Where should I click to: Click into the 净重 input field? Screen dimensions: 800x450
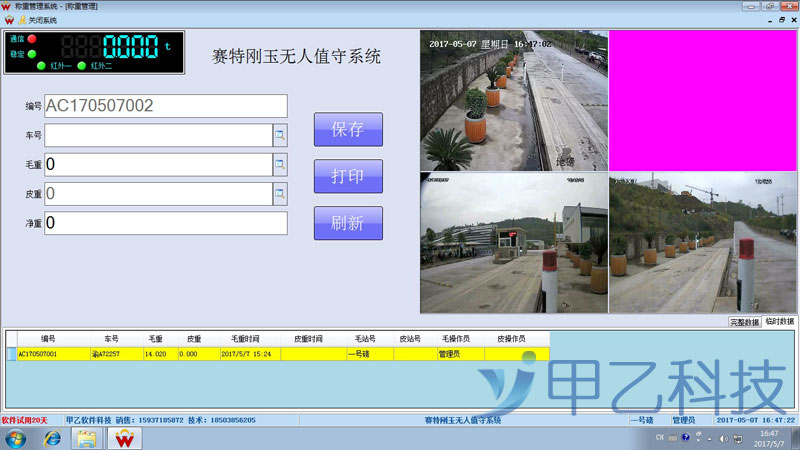(x=165, y=223)
